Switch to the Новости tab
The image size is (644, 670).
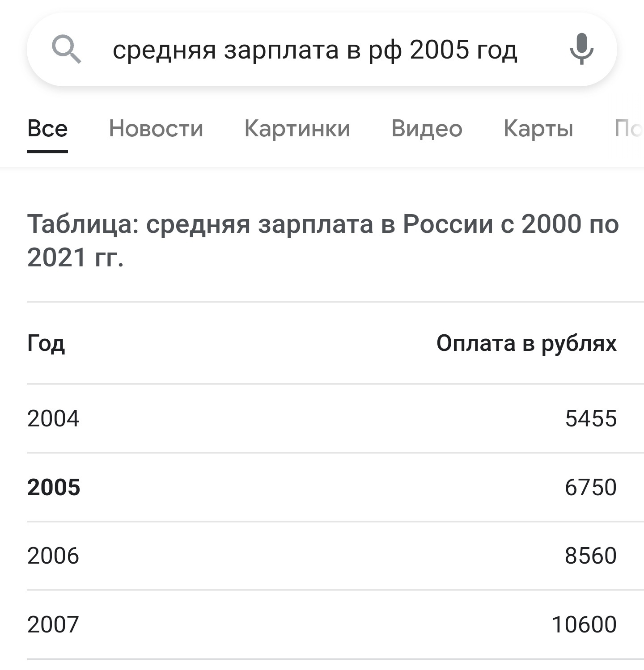tap(156, 129)
